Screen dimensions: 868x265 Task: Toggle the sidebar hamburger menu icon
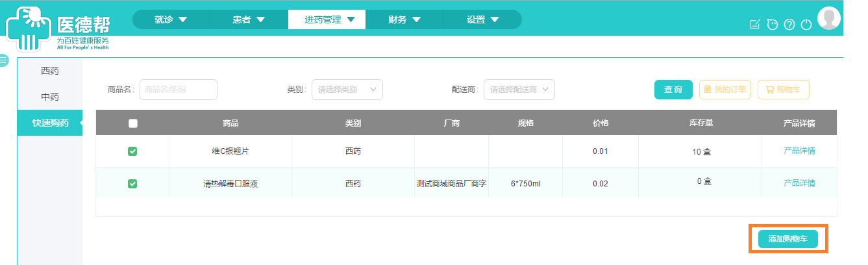[4, 60]
